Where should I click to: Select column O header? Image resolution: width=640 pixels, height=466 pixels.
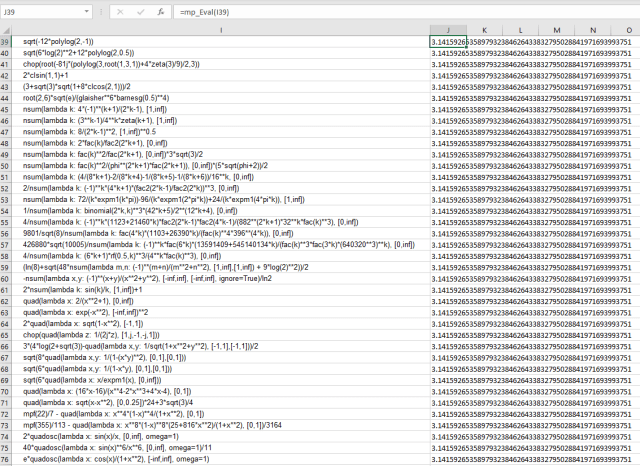(x=625, y=30)
